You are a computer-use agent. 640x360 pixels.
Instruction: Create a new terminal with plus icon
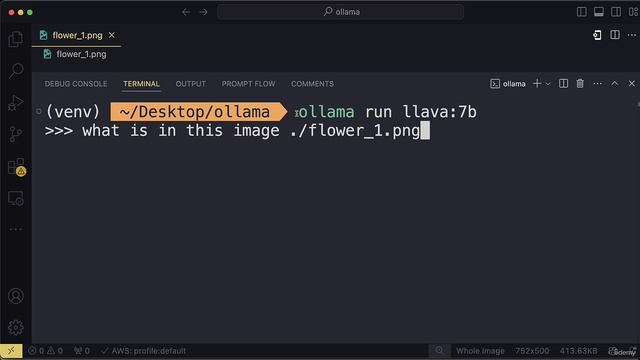(x=537, y=84)
